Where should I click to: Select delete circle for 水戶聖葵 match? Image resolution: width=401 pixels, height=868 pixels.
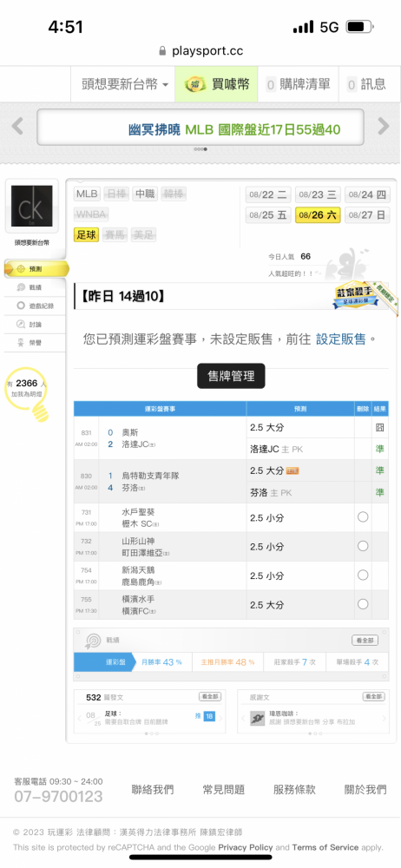tap(363, 517)
